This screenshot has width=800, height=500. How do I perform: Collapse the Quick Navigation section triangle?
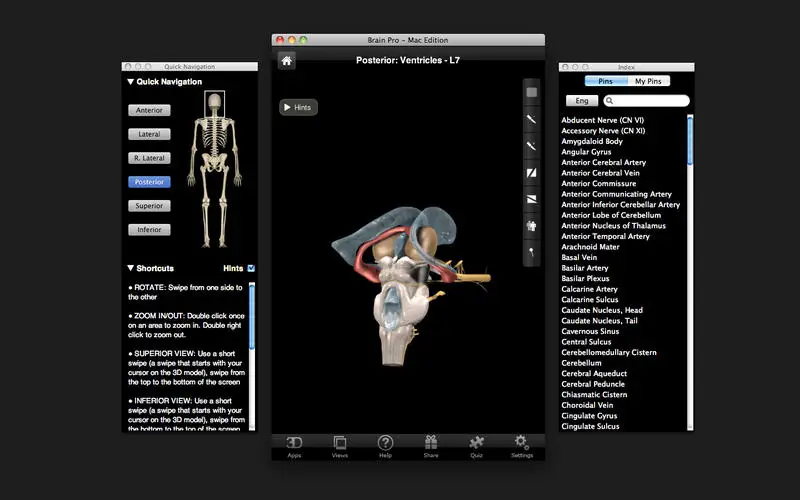click(131, 82)
